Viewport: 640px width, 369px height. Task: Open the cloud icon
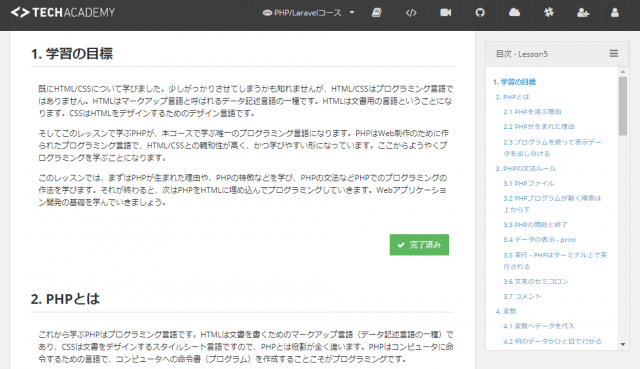click(x=514, y=13)
